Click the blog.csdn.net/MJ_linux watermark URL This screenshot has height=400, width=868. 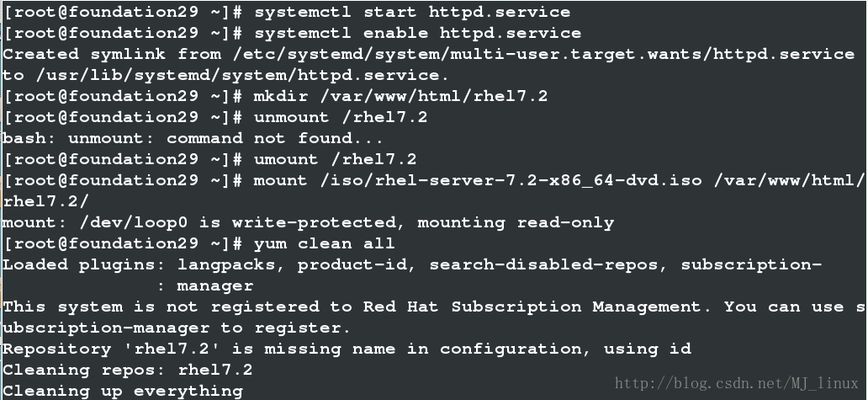tap(737, 383)
